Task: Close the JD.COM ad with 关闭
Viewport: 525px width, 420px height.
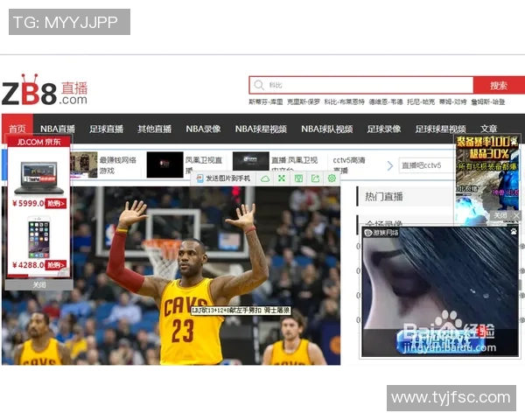Action: [39, 284]
